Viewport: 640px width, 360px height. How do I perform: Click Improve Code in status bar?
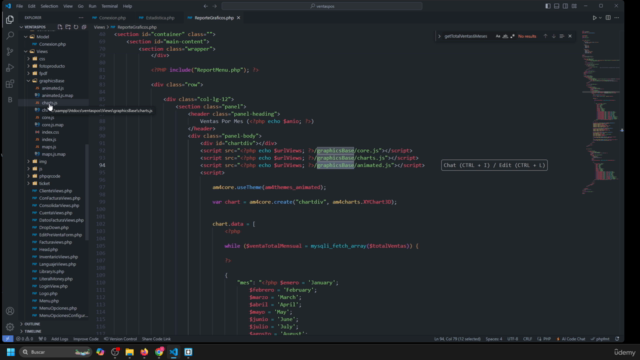pos(86,339)
